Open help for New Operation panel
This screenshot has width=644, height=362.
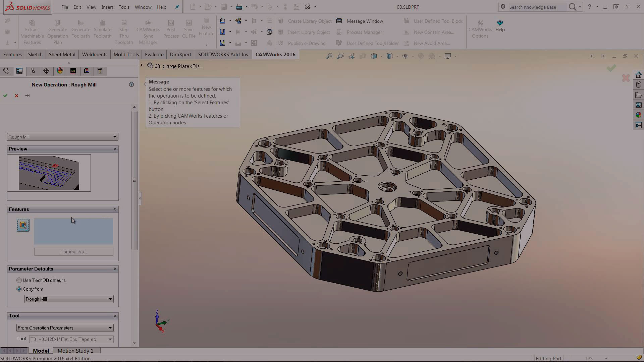[131, 84]
